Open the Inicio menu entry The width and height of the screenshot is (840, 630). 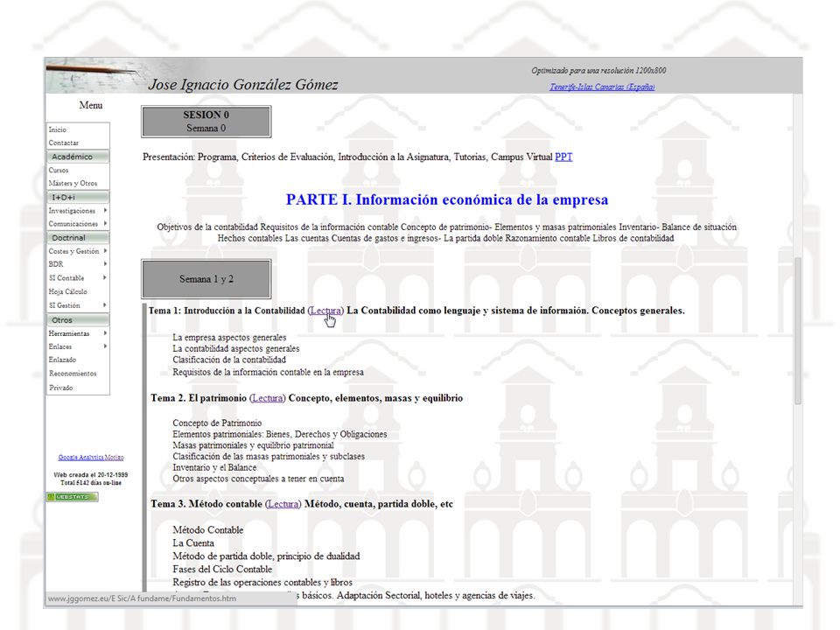tap(58, 129)
